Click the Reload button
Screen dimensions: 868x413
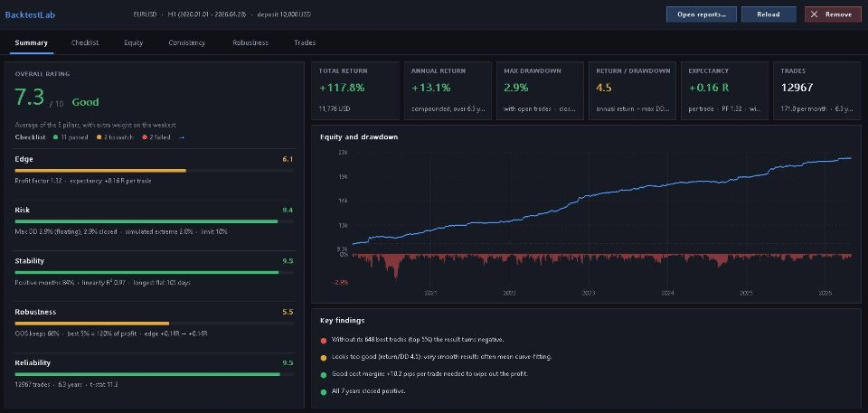click(x=769, y=14)
